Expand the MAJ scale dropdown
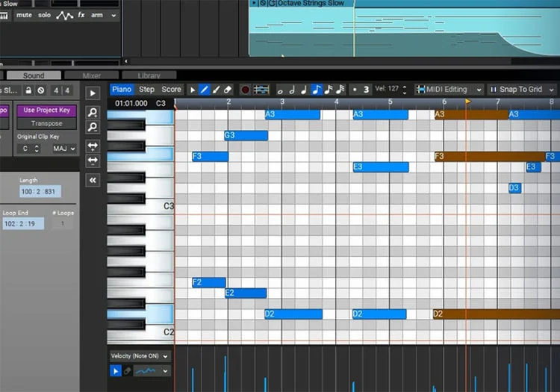 click(x=64, y=149)
